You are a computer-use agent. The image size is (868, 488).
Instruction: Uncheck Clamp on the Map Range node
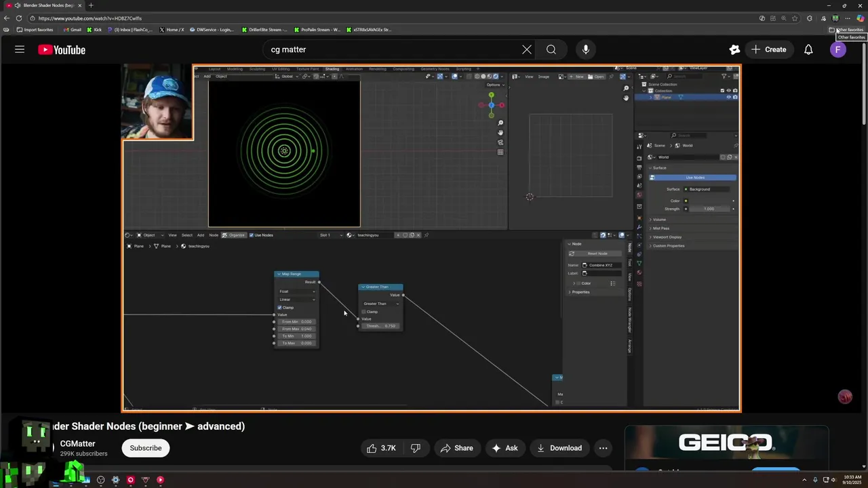point(279,308)
